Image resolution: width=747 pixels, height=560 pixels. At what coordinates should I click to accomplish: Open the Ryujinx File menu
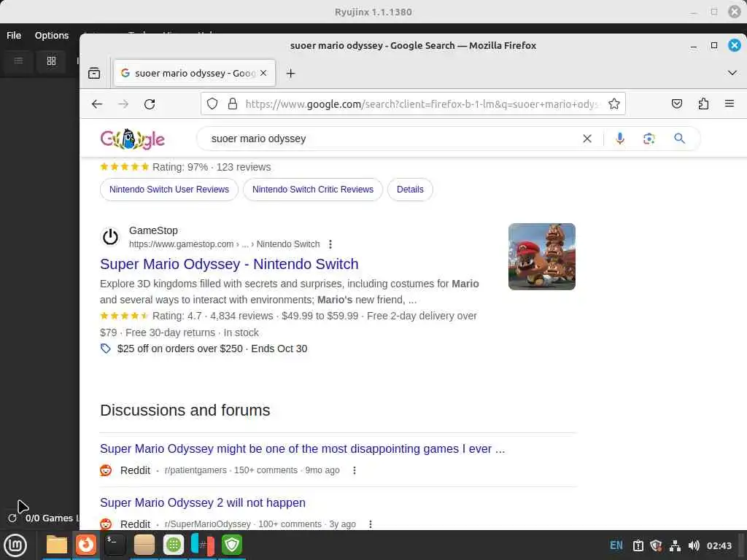click(14, 35)
